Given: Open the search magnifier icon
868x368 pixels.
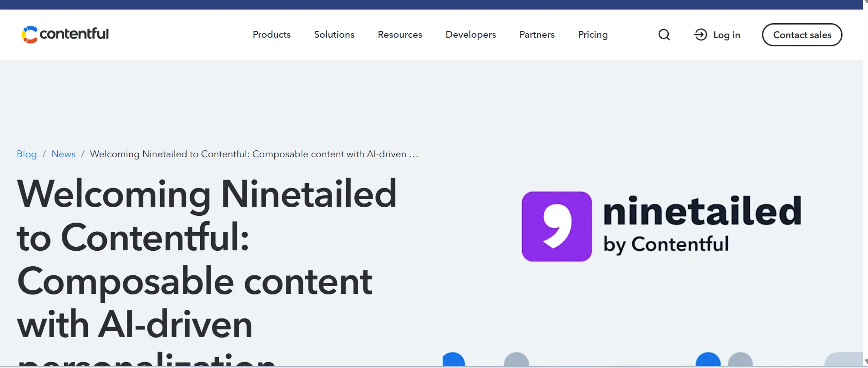Looking at the screenshot, I should pos(664,35).
